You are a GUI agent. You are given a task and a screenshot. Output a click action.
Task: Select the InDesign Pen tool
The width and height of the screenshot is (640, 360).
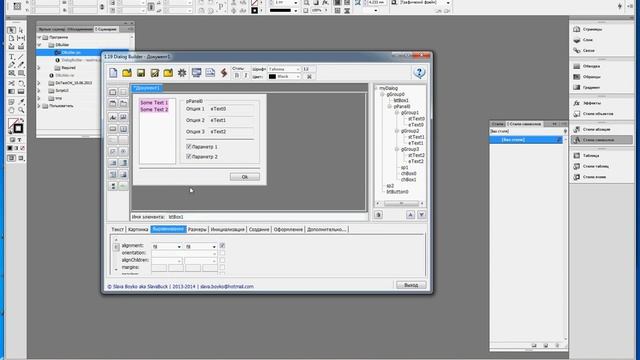pos(11,65)
